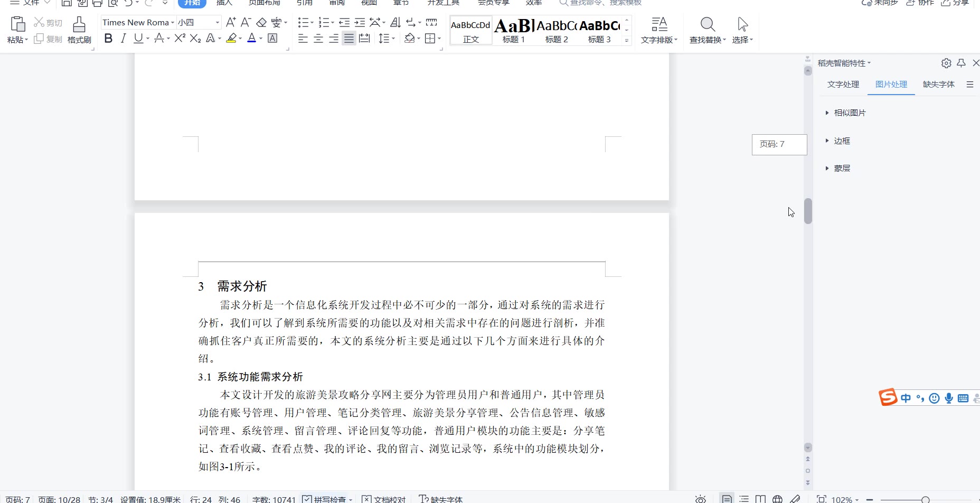Switch to web layout view globe icon
Screen dimensions: 980x503
[x=777, y=499]
